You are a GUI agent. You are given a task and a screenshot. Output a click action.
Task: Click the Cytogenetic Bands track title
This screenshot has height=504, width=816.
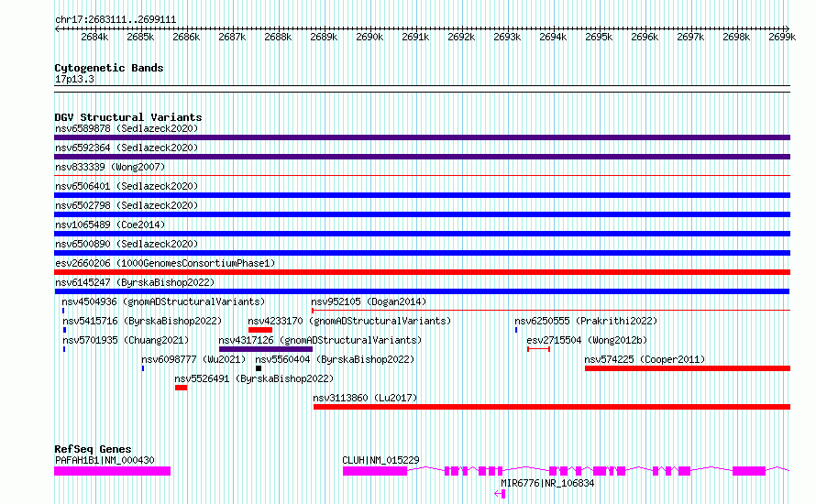coord(109,68)
